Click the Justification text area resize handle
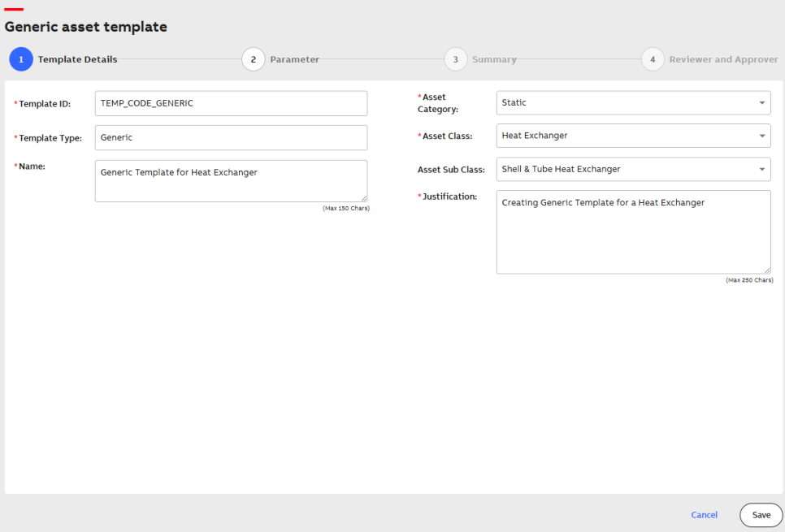Viewport: 785px width, 532px height. pos(767,270)
